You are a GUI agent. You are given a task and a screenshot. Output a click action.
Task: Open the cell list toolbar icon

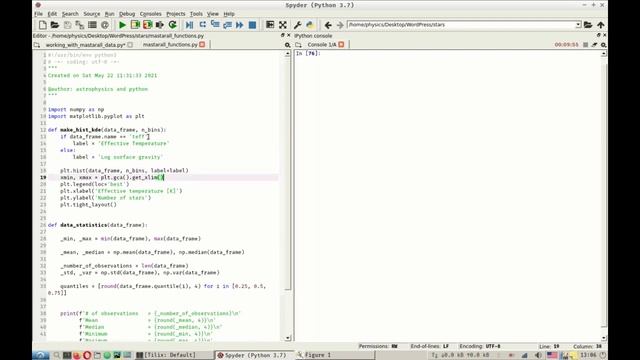pos(92,25)
